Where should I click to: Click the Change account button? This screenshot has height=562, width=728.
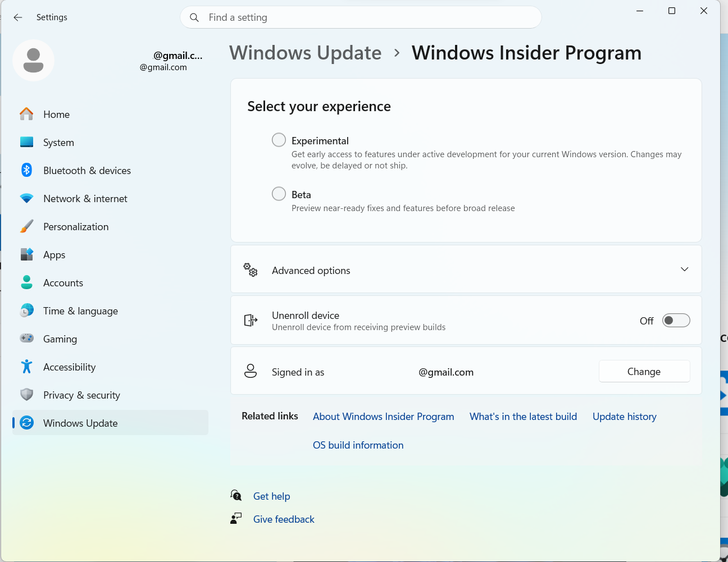coord(644,371)
